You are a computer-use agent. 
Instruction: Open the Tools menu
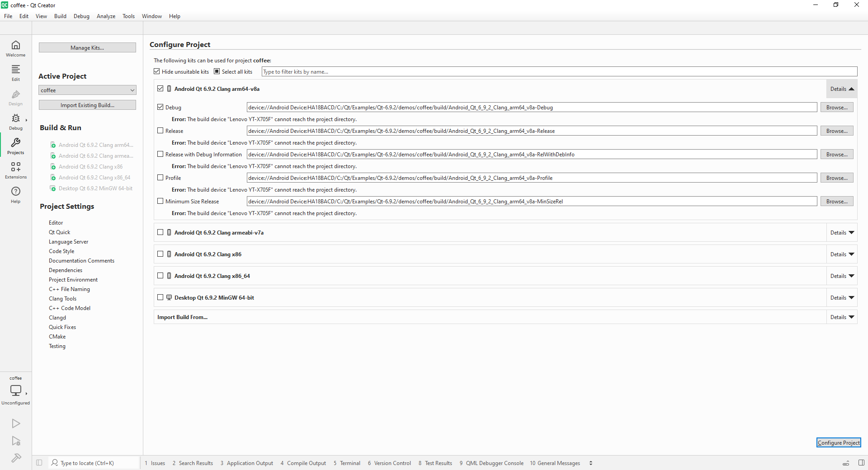(x=128, y=16)
